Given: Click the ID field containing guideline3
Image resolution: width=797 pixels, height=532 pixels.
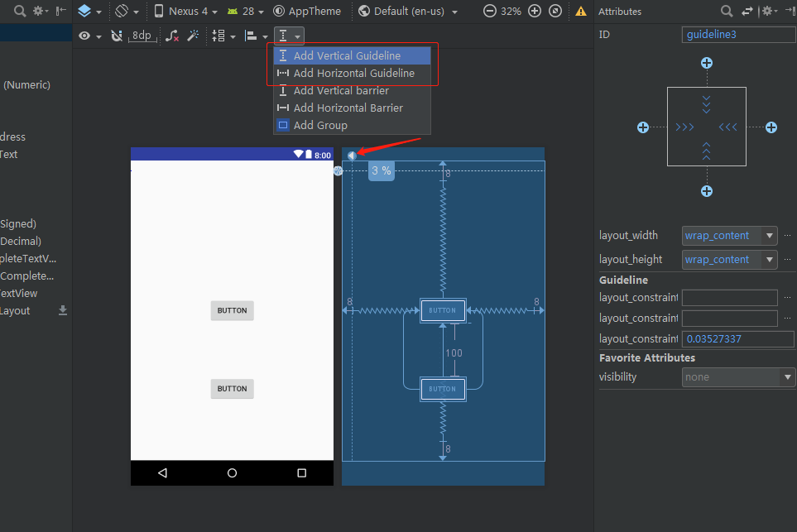Looking at the screenshot, I should click(738, 35).
